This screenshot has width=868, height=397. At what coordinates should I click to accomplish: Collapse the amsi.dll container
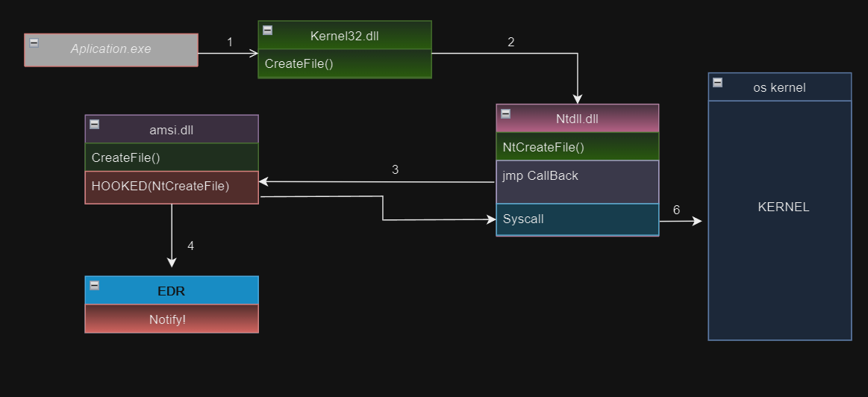coord(94,125)
